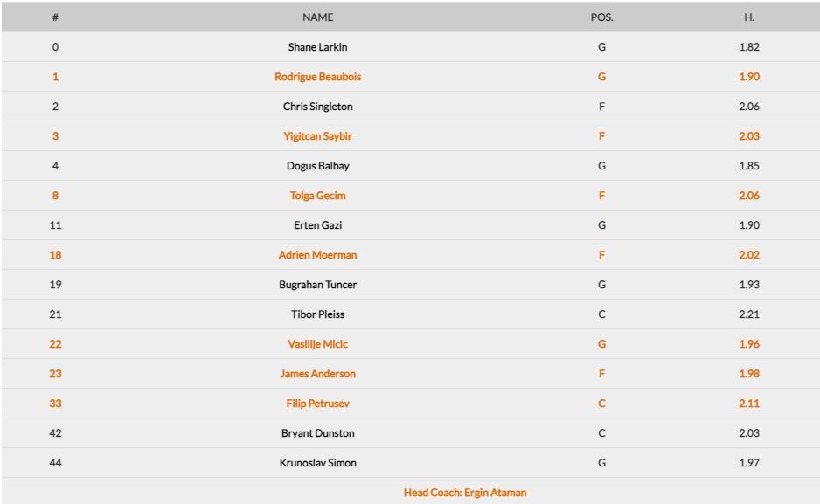
Task: Click the NAME column header
Action: coord(317,17)
